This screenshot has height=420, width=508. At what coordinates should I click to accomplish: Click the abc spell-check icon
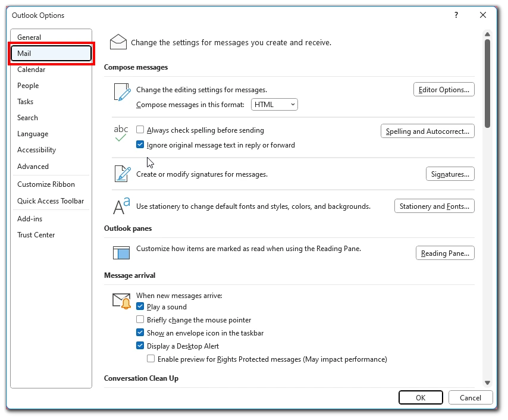[121, 133]
